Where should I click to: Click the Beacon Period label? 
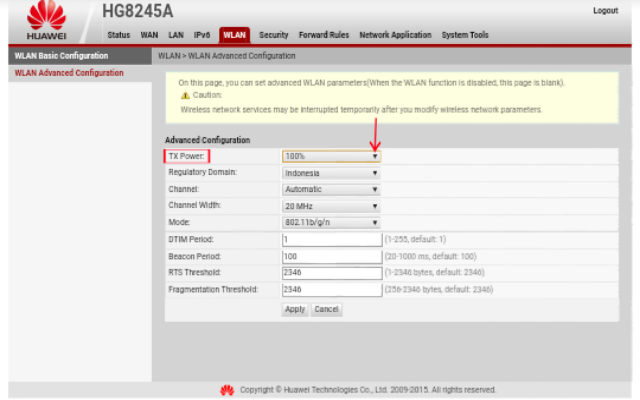194,257
